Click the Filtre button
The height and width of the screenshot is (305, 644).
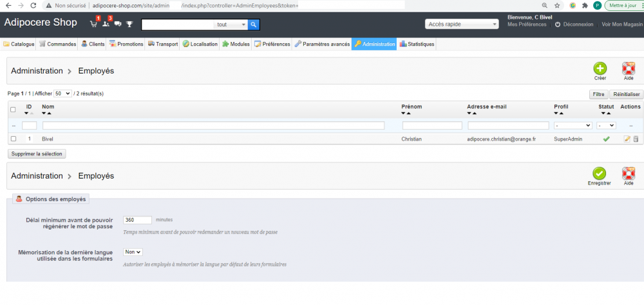598,95
